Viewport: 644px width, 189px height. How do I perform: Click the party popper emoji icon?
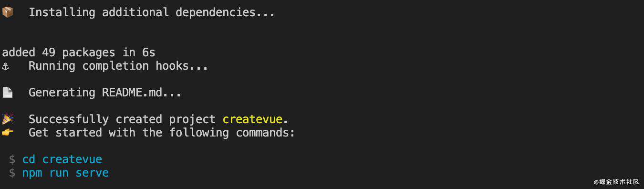[x=8, y=119]
